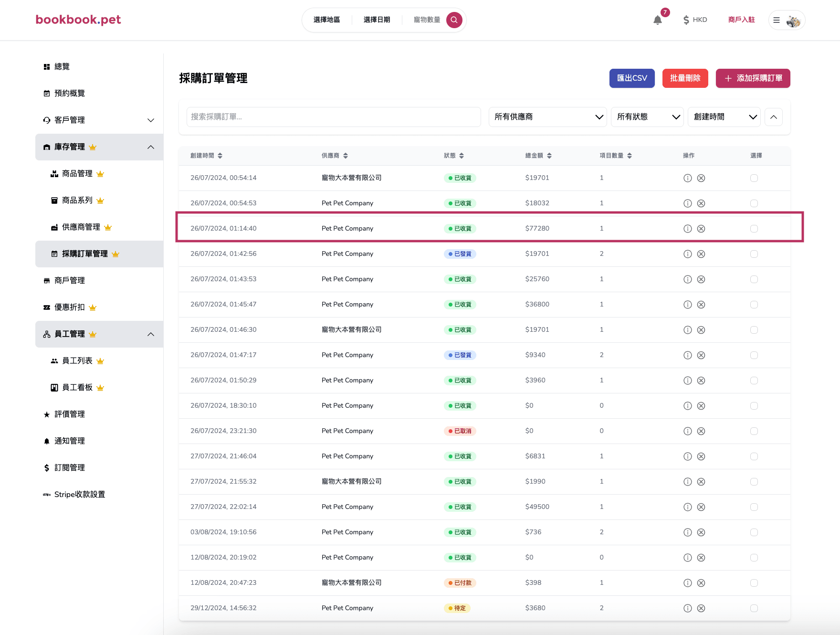This screenshot has width=840, height=635.
Task: Click the X icon on the $77280 order
Action: click(701, 229)
